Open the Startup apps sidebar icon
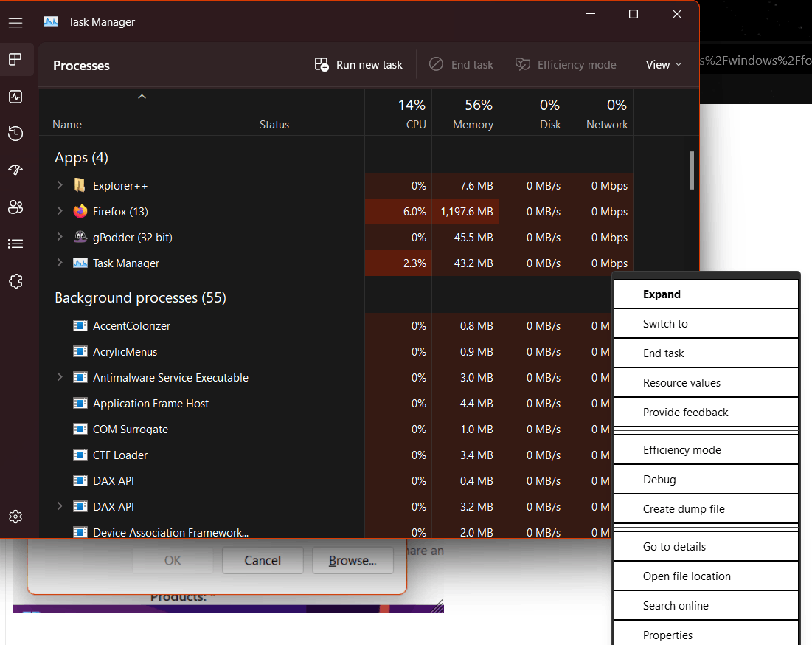 (x=15, y=170)
